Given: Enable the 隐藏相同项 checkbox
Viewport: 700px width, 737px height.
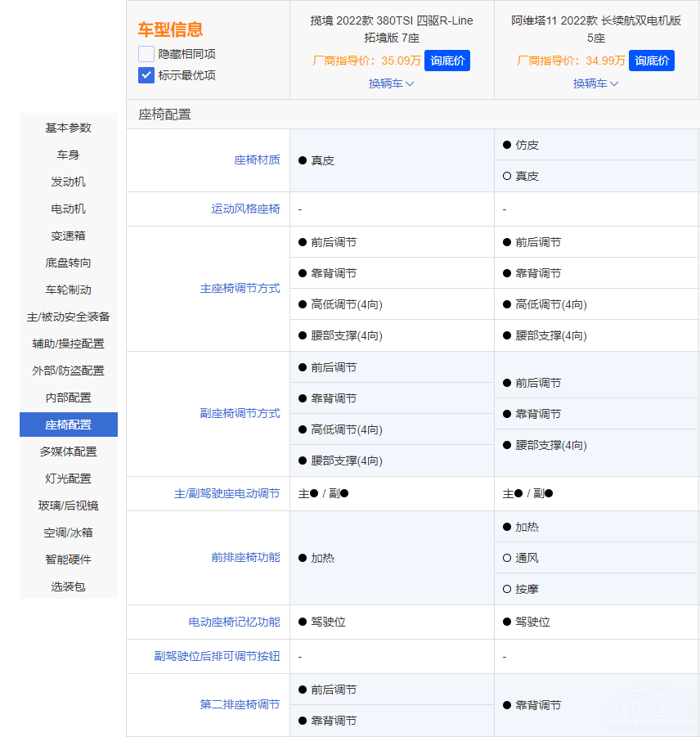Looking at the screenshot, I should (146, 54).
